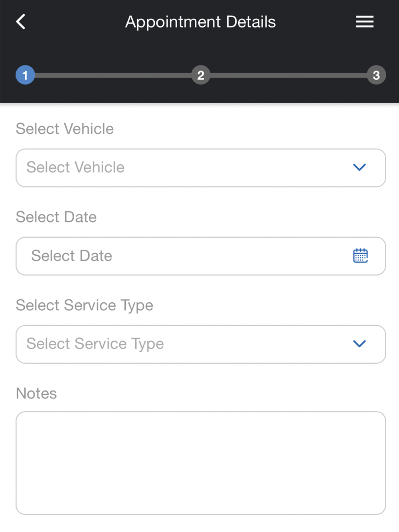Click the Select Service Type label text
This screenshot has height=532, width=399.
(x=85, y=305)
